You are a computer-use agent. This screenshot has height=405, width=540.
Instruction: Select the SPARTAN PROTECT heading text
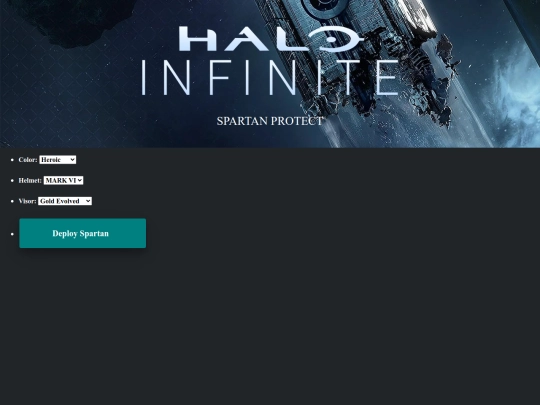tap(270, 121)
